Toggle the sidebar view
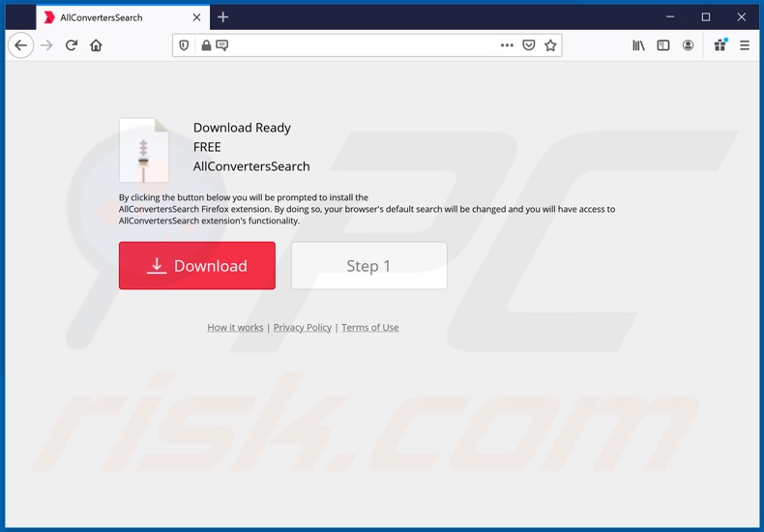764x532 pixels. [x=663, y=45]
